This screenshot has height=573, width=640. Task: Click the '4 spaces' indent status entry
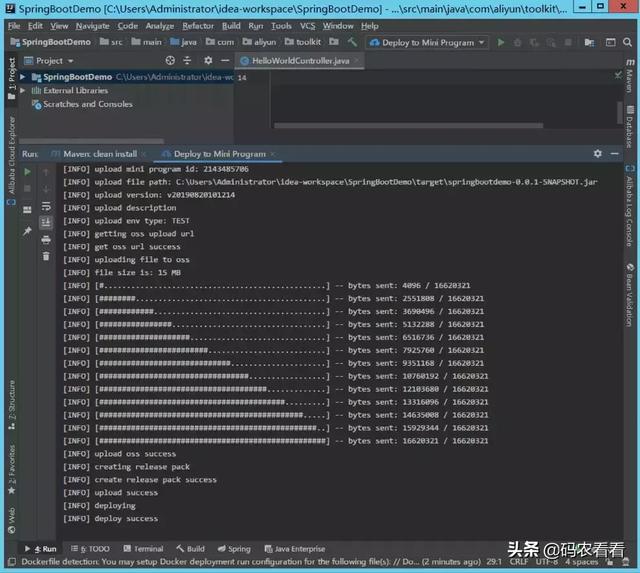[582, 562]
